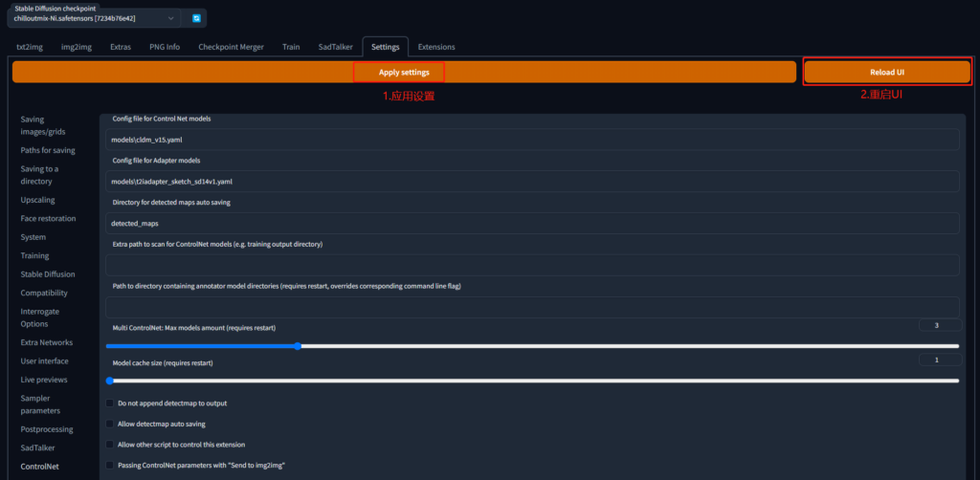Open the Stable Diffusion checkpoint dropdown
The image size is (980, 480).
[95, 19]
